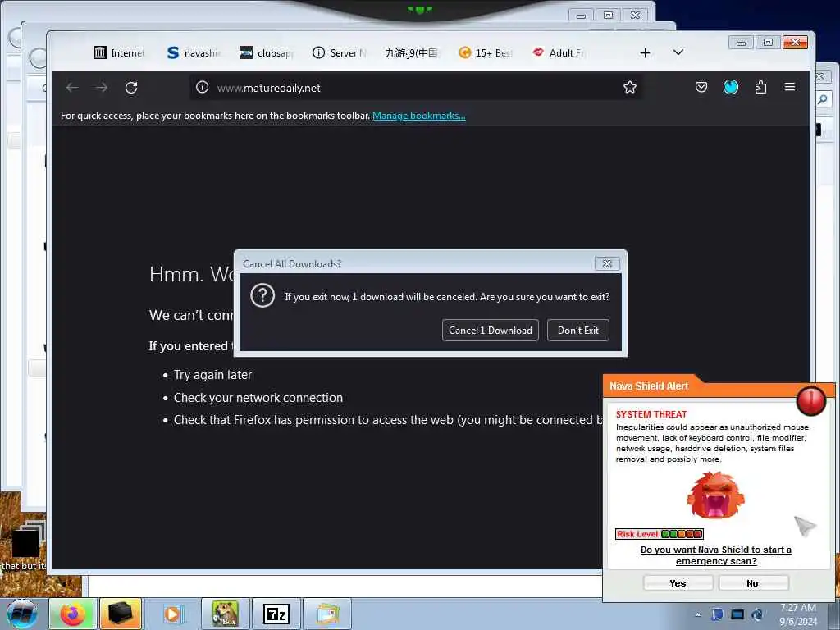Click the black box taskbar icon
Image resolution: width=840 pixels, height=630 pixels.
121,614
